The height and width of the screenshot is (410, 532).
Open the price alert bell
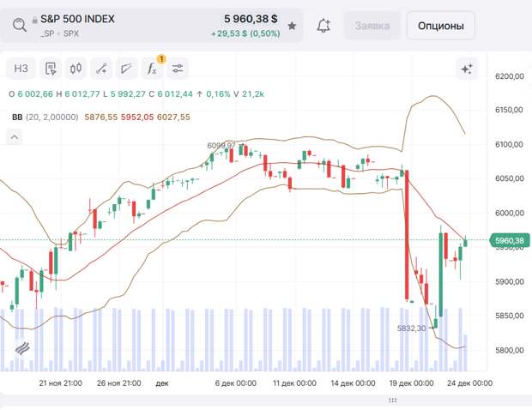323,26
